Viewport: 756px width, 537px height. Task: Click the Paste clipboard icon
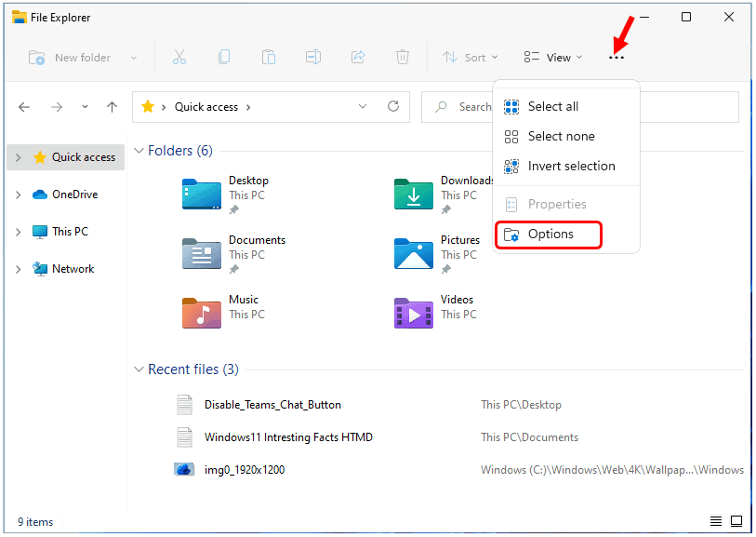(269, 58)
